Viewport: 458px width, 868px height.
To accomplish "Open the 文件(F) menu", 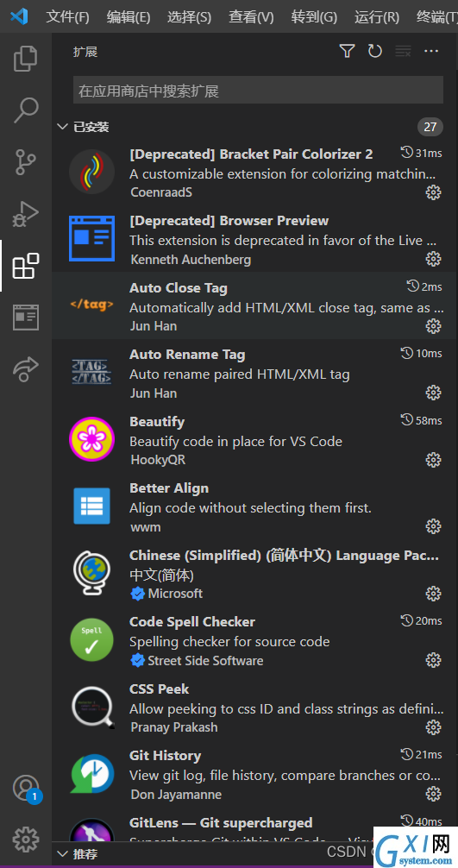I will click(x=67, y=17).
